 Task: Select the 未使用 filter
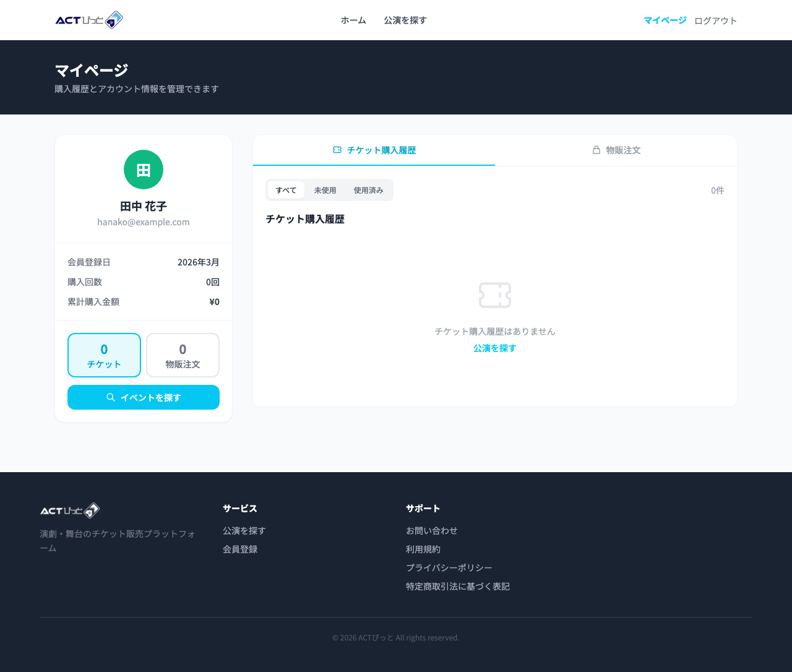pos(325,190)
